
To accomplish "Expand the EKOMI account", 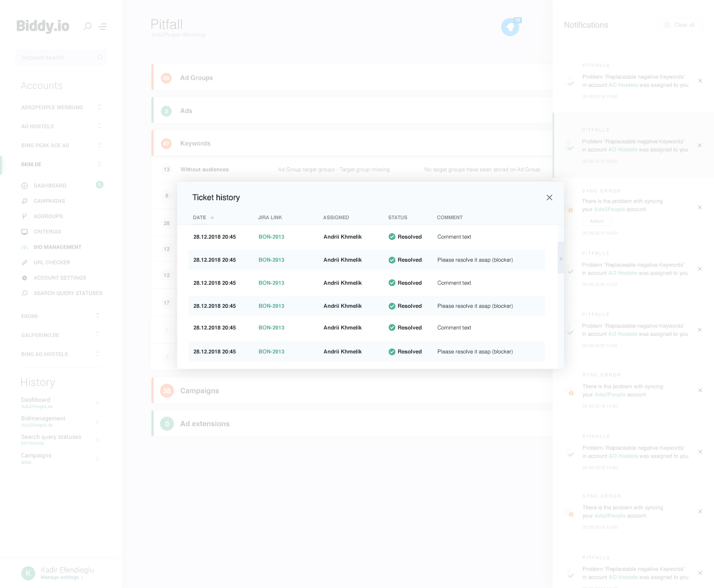I will coord(98,316).
